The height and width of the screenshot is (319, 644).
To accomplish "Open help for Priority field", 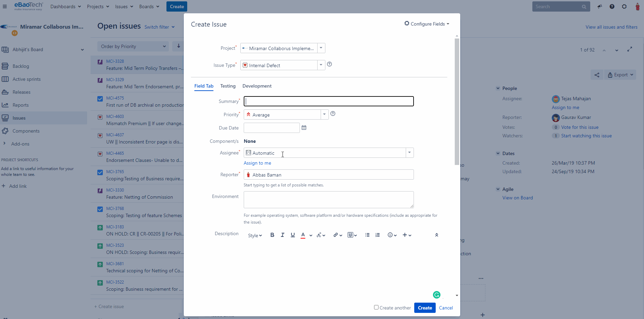I will [333, 114].
